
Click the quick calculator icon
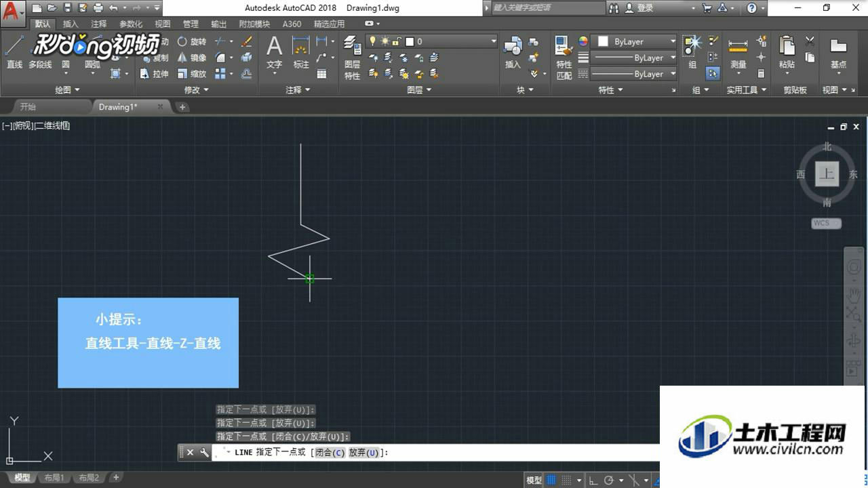tap(762, 74)
